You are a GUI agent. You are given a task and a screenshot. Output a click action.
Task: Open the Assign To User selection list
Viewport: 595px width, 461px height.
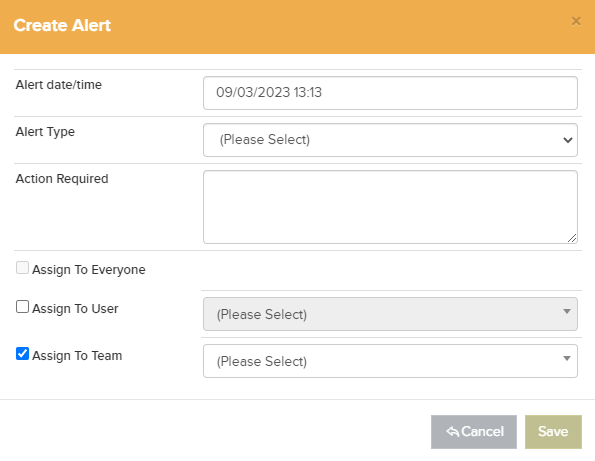pyautogui.click(x=390, y=314)
